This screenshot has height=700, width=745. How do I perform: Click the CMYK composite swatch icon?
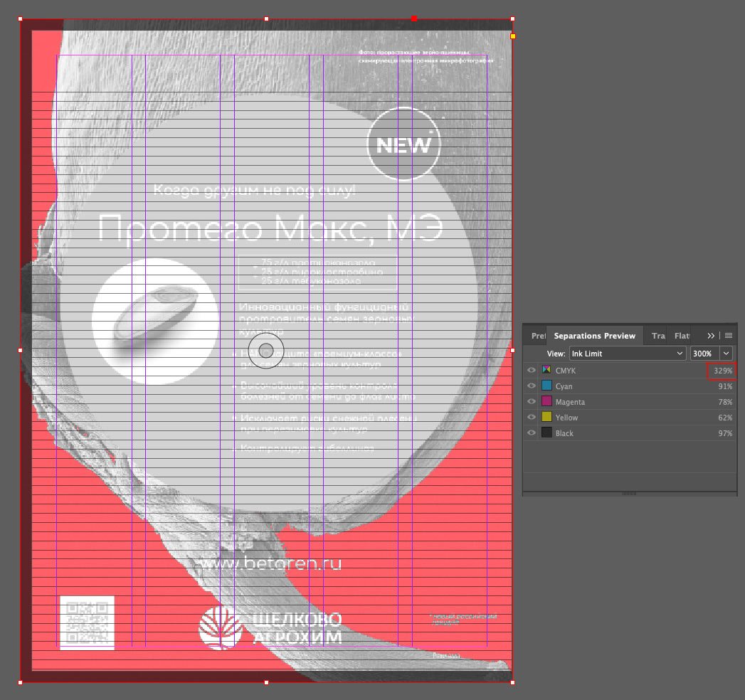(547, 370)
